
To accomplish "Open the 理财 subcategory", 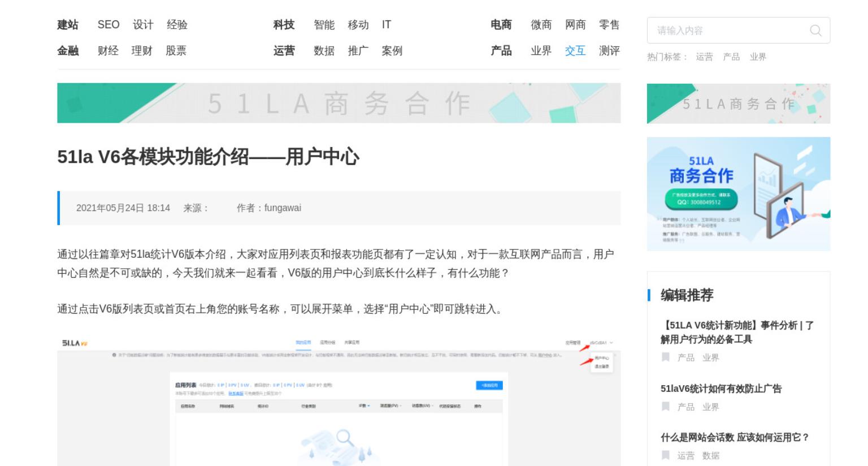I will pyautogui.click(x=142, y=51).
